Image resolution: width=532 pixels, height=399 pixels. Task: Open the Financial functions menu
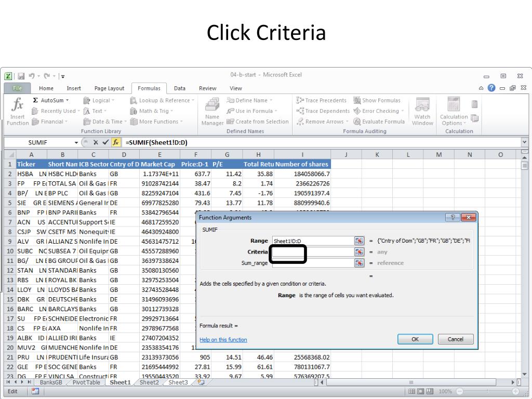tap(49, 122)
